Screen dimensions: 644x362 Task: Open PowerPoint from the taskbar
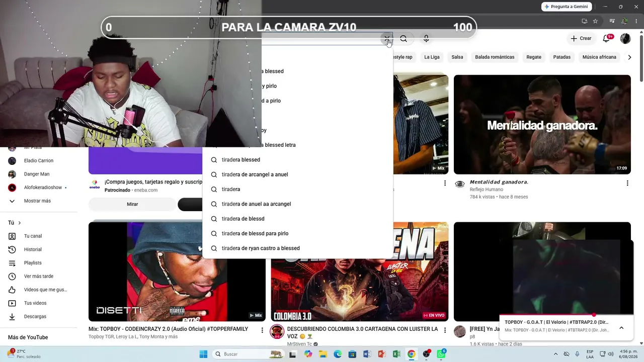[x=382, y=354]
